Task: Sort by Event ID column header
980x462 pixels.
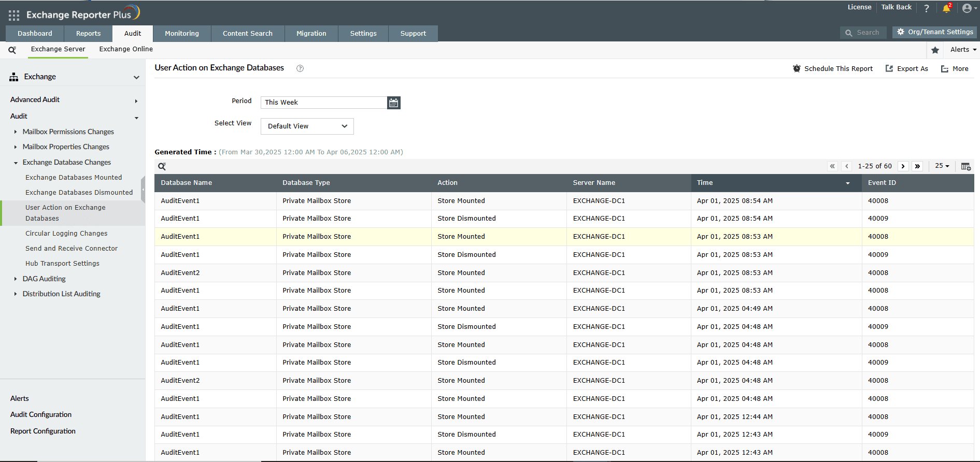Action: (x=918, y=183)
